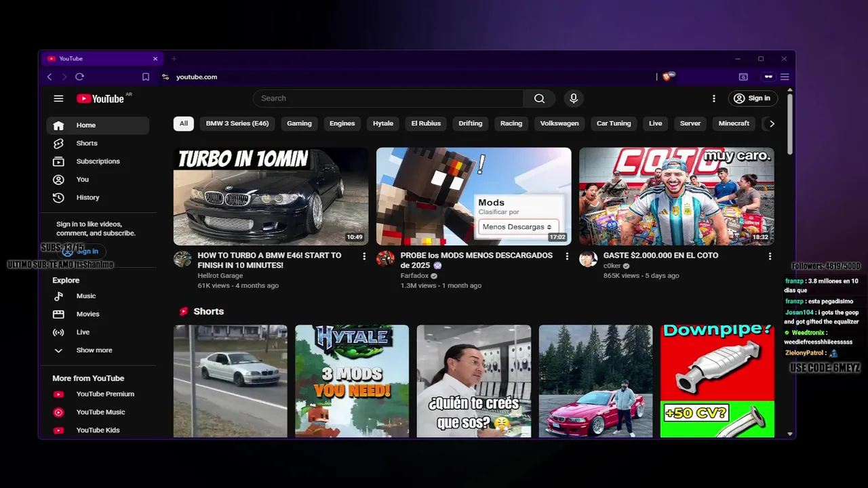Click into the YouTube Search field
The image size is (868, 488).
point(388,98)
